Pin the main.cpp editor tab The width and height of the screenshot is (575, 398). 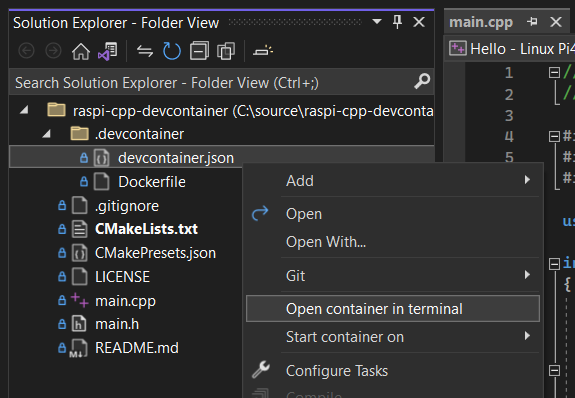tap(532, 22)
